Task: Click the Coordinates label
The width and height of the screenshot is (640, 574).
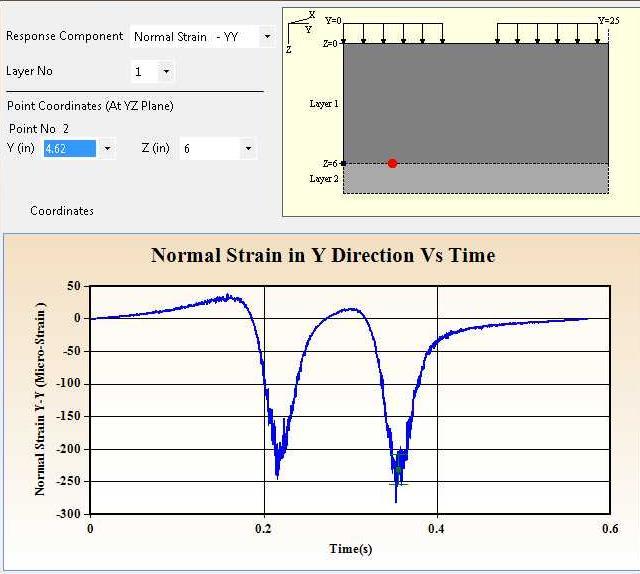Action: coord(62,211)
